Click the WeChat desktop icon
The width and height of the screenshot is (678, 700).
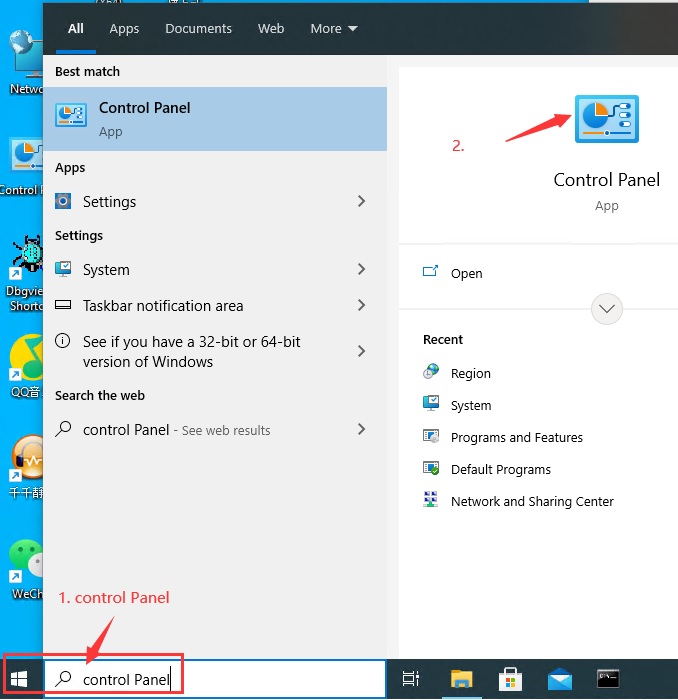26,570
